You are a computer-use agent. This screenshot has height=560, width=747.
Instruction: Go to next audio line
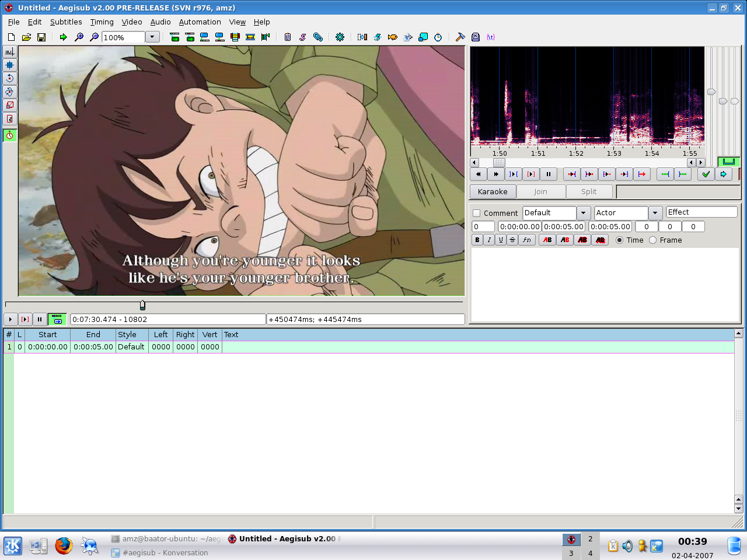[x=496, y=174]
